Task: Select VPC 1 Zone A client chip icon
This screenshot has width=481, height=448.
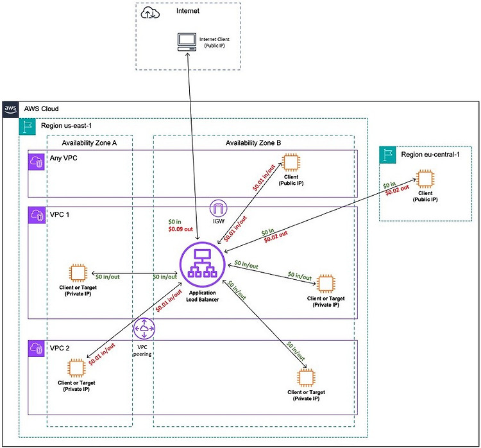Action: pos(78,273)
